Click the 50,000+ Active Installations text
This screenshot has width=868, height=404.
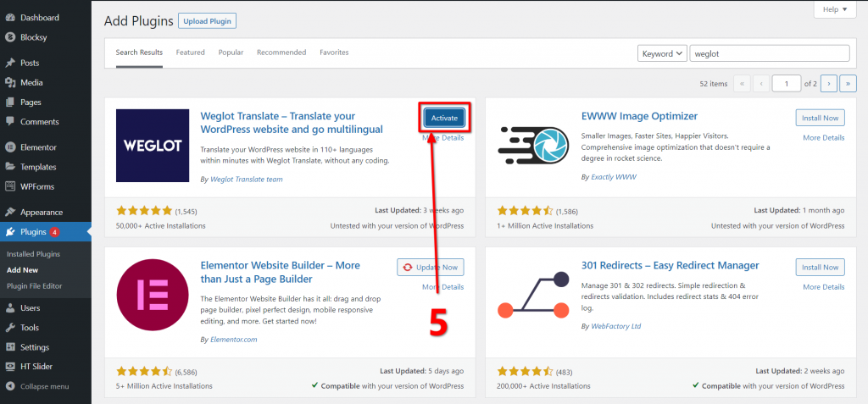pyautogui.click(x=160, y=226)
